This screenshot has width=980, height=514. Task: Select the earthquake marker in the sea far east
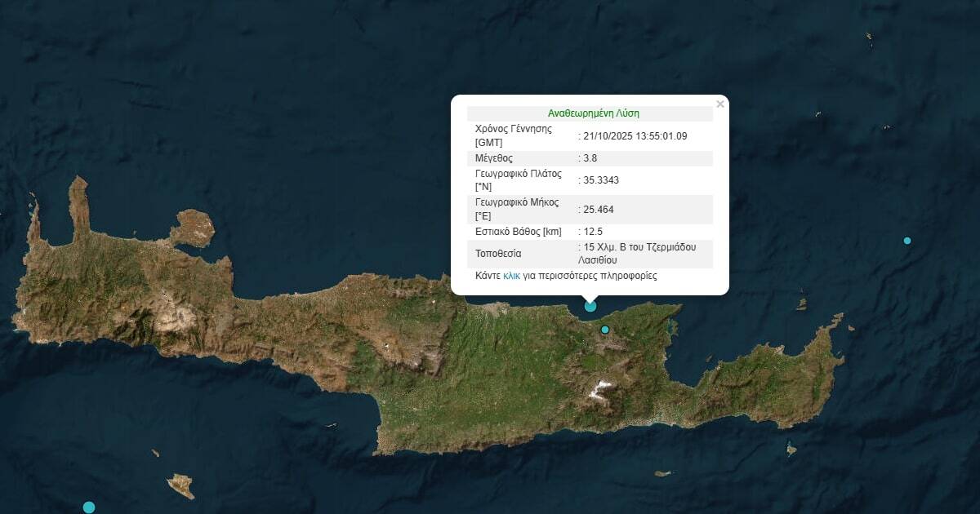click(x=906, y=241)
